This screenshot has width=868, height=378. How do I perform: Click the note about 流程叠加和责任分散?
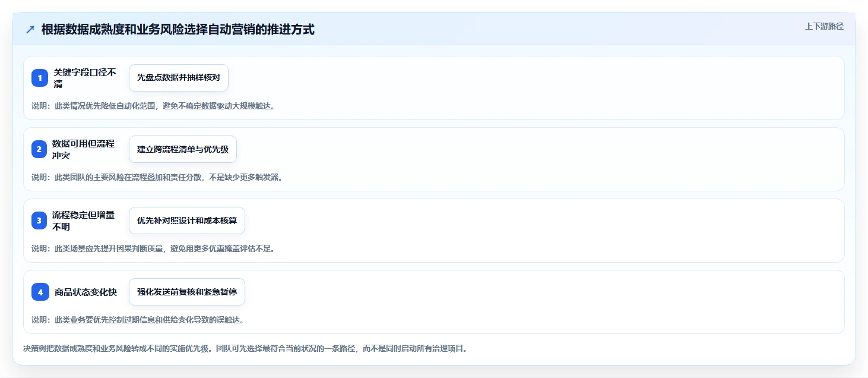(157, 177)
